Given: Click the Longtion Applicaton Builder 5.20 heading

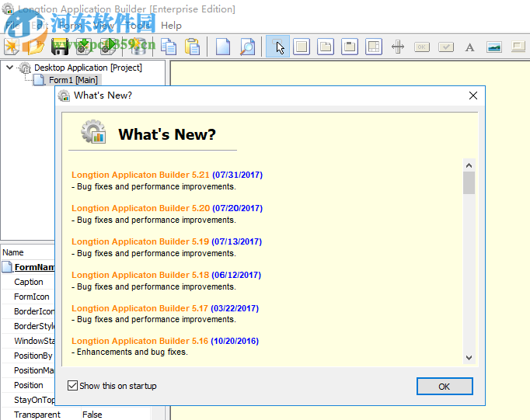Looking at the screenshot, I should click(x=141, y=208).
